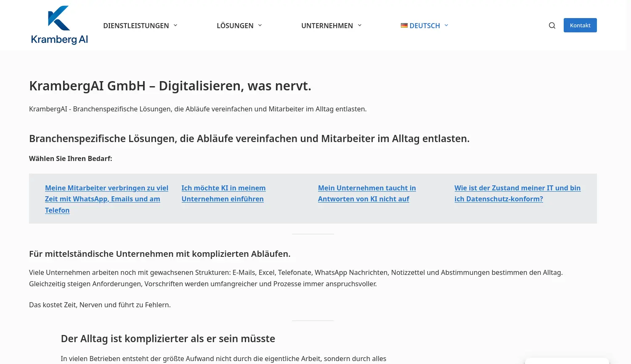The height and width of the screenshot is (364, 631).
Task: Open the DIENSTLEISTUNGEN menu item
Action: (136, 26)
